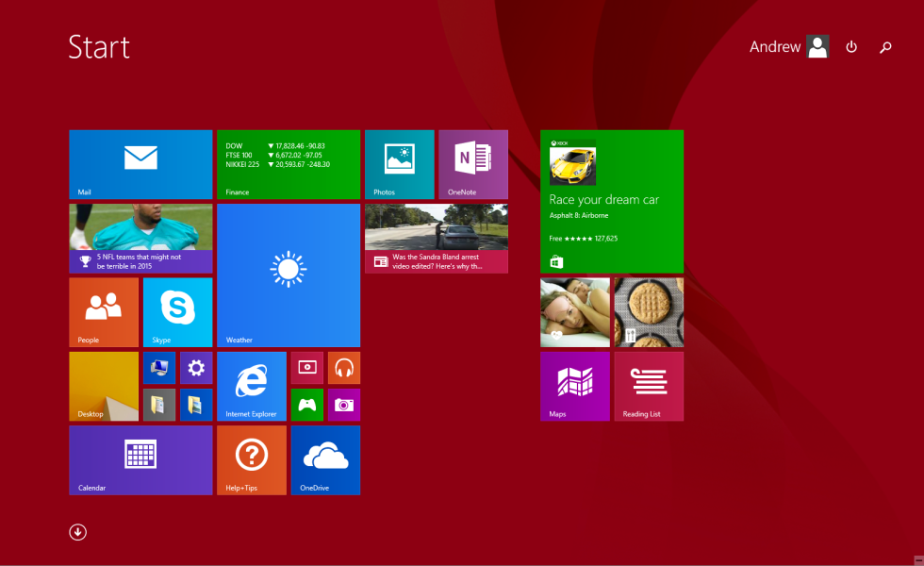Launch Internet Explorer from its tile
Image resolution: width=924 pixels, height=566 pixels.
252,386
